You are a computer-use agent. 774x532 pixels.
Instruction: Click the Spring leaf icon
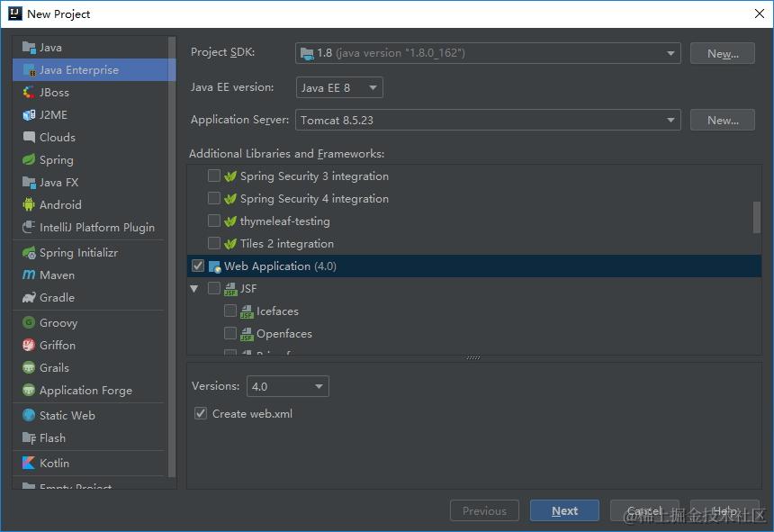click(29, 160)
